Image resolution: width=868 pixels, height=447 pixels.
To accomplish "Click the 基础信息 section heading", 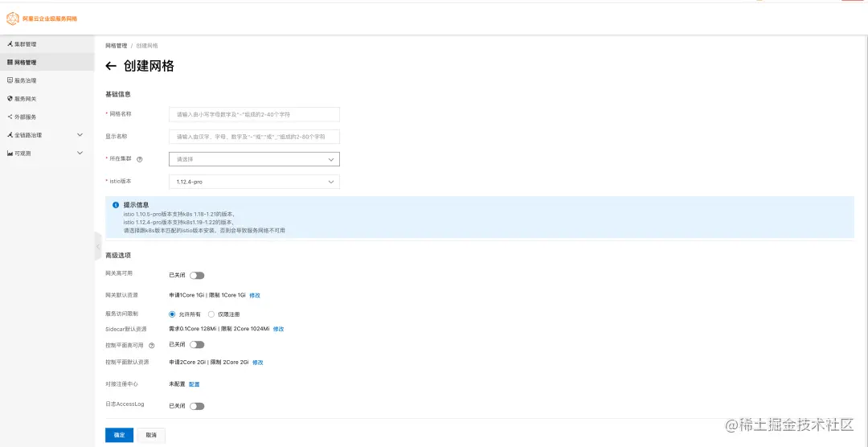I will [x=118, y=94].
